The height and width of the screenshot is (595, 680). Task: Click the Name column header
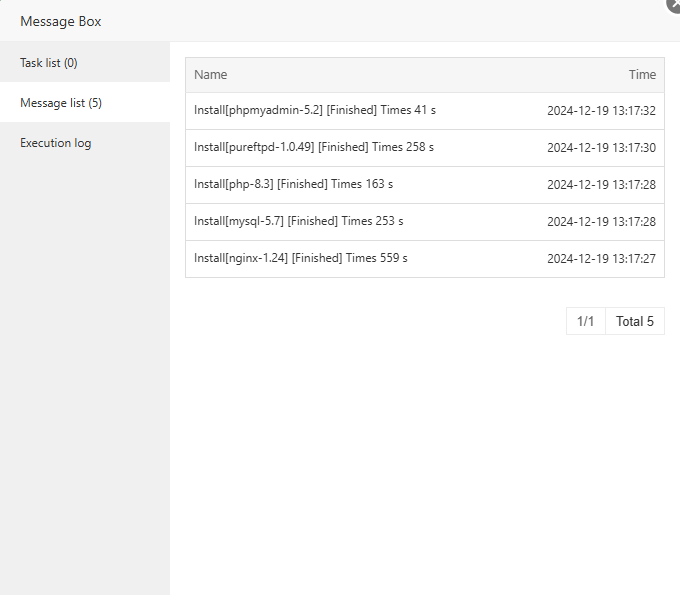211,75
